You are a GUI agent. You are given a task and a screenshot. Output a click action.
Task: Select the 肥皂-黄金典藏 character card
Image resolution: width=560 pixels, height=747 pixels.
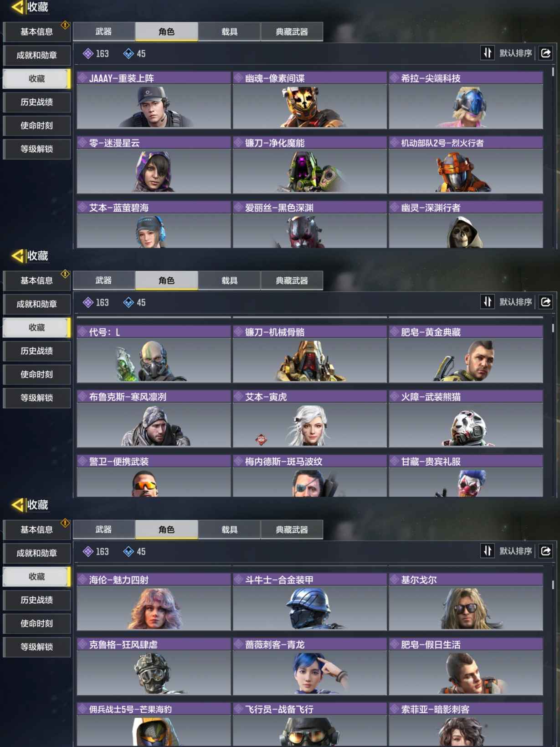pos(466,354)
